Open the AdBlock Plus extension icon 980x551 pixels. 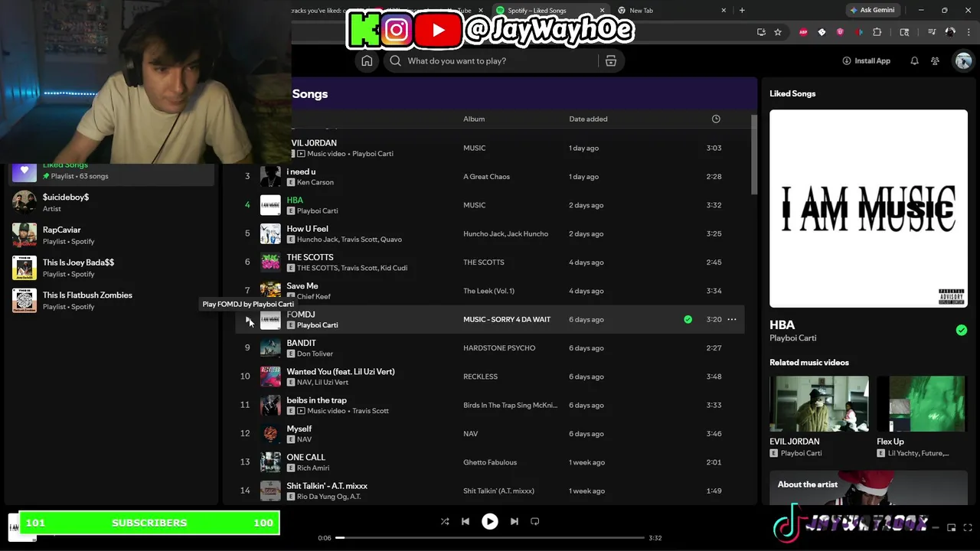(x=803, y=32)
